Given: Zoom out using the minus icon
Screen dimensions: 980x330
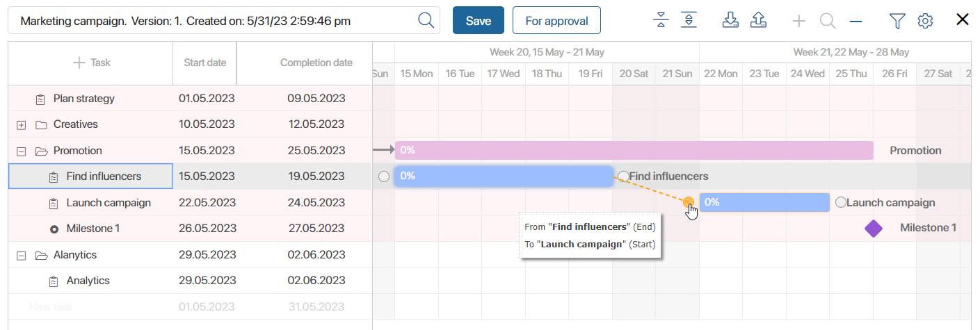Looking at the screenshot, I should (856, 21).
